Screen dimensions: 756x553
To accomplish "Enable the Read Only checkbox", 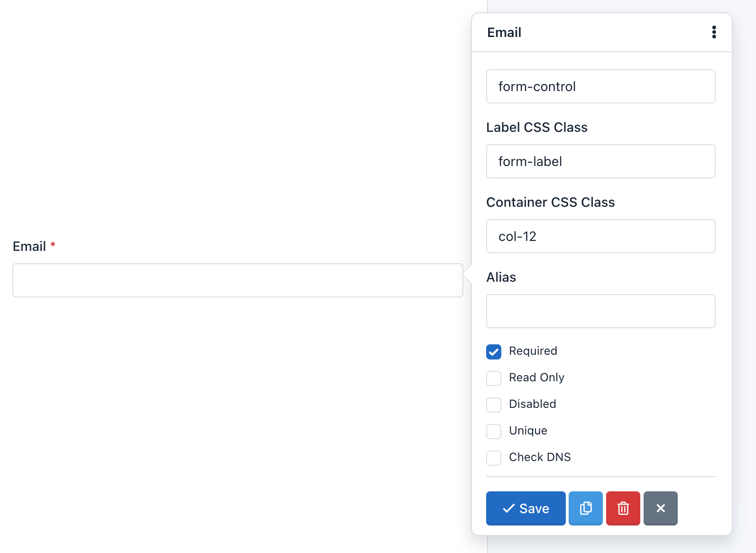I will pos(493,378).
